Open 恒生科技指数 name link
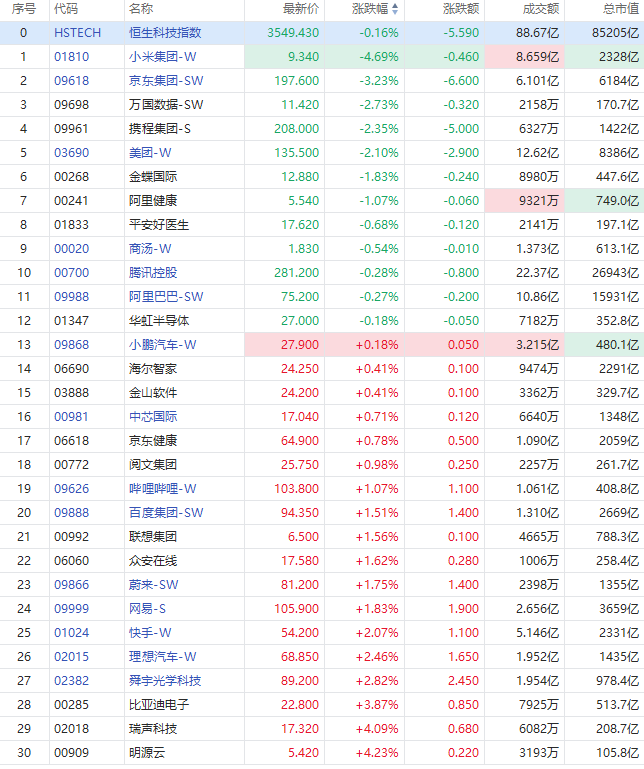The height and width of the screenshot is (769, 644). pyautogui.click(x=165, y=33)
